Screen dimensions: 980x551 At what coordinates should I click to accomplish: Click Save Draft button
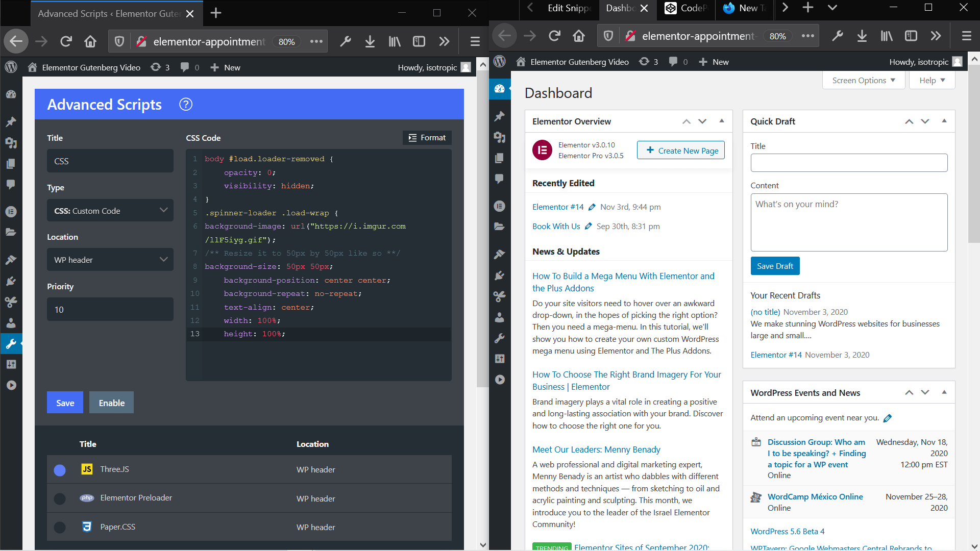(775, 266)
